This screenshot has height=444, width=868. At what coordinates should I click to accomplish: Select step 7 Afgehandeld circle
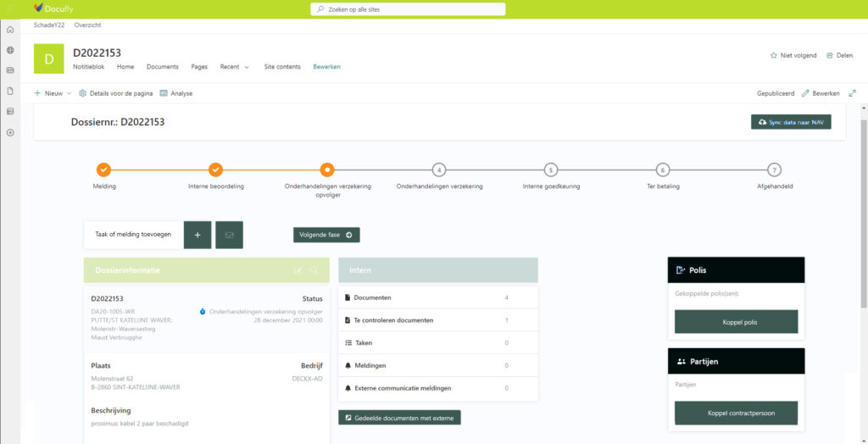(x=775, y=169)
